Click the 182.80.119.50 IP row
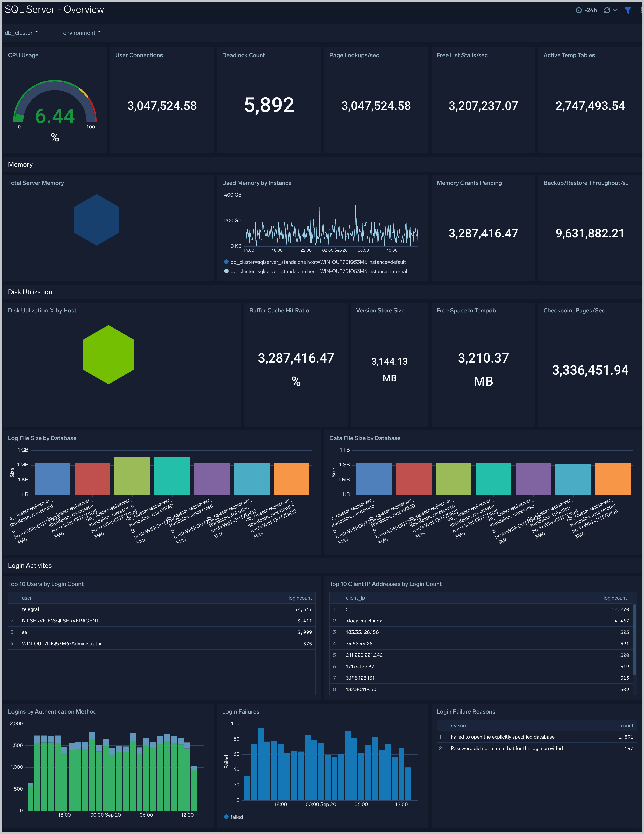This screenshot has width=644, height=834. pos(481,689)
